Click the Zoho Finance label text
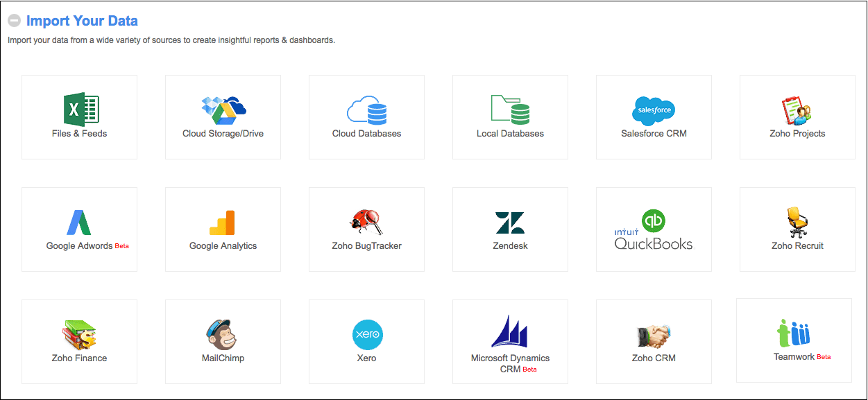 (79, 358)
